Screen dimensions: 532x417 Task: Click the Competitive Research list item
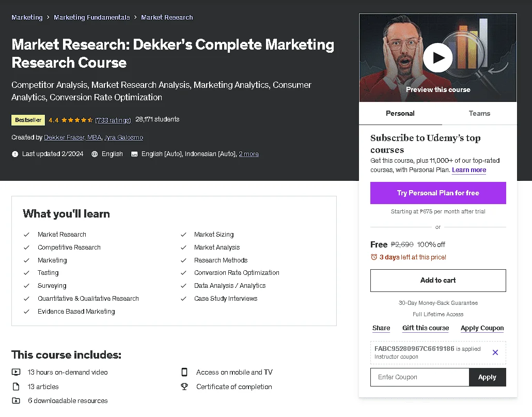pyautogui.click(x=69, y=248)
